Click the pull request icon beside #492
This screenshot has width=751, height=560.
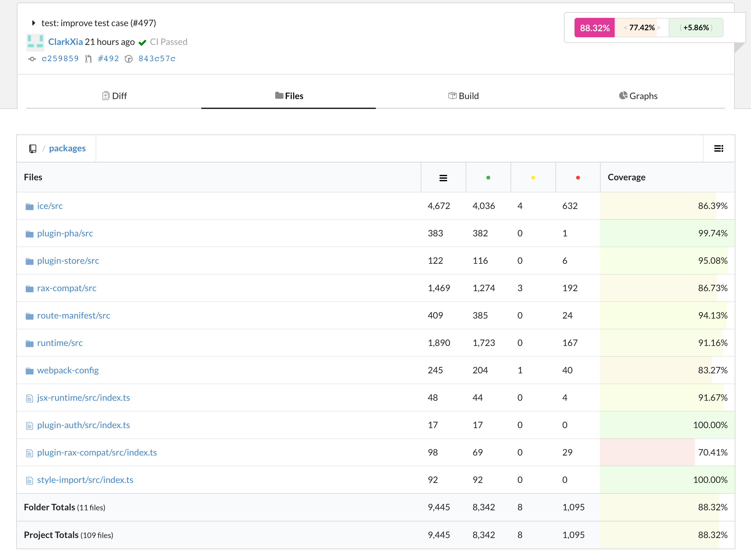89,59
